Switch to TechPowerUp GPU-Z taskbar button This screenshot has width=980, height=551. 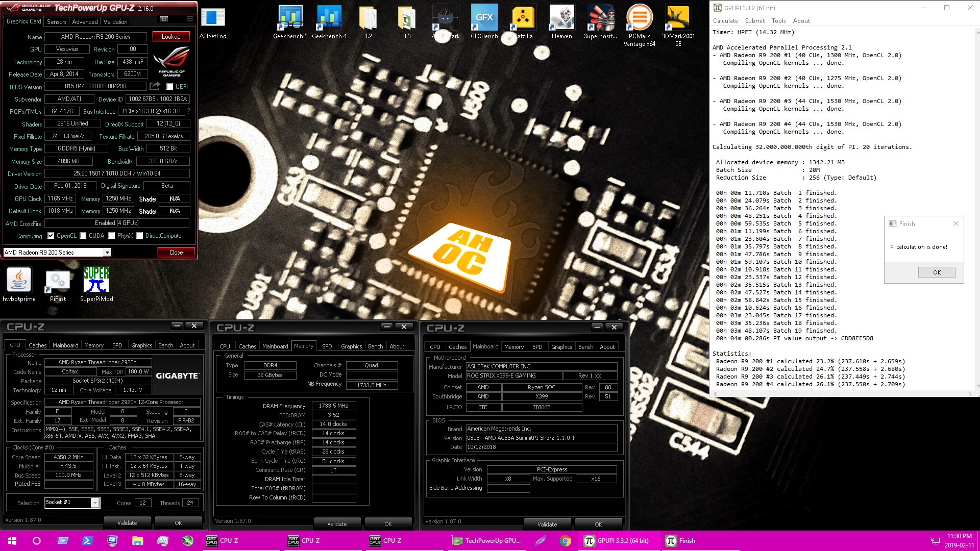click(487, 541)
